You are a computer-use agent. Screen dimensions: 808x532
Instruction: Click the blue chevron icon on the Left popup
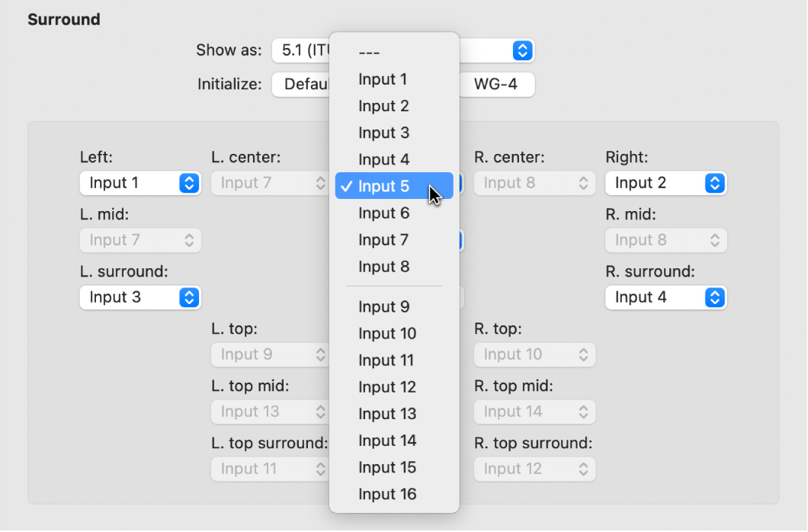[188, 183]
